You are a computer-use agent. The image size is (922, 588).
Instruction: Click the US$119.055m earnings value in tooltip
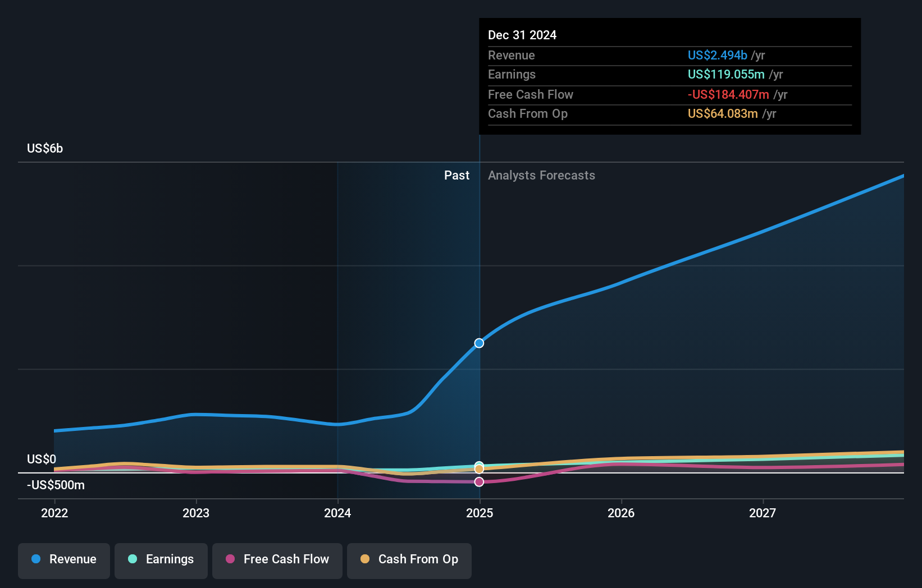click(726, 75)
